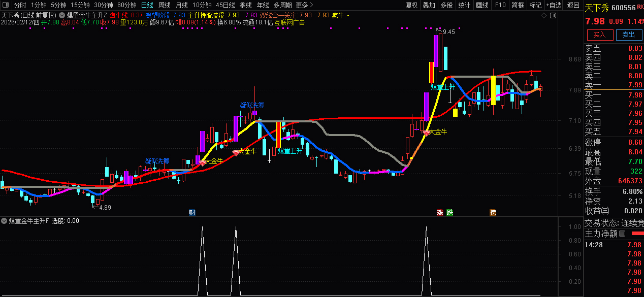
Task: Select the 卖五 ask row 8.03
Action: (614, 48)
